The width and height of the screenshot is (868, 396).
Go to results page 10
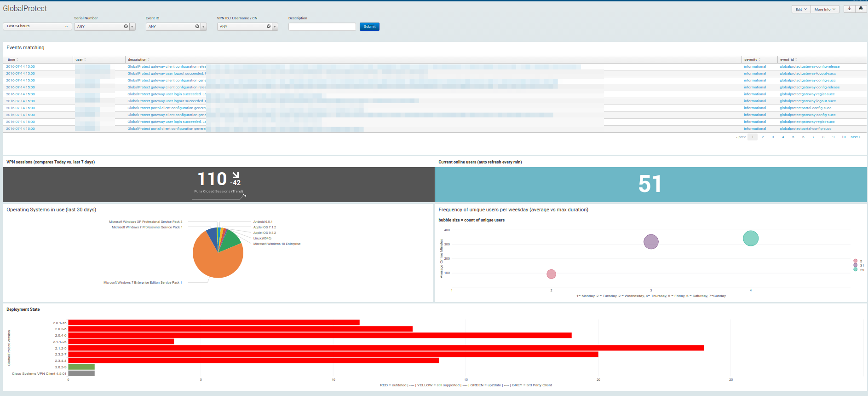point(844,137)
